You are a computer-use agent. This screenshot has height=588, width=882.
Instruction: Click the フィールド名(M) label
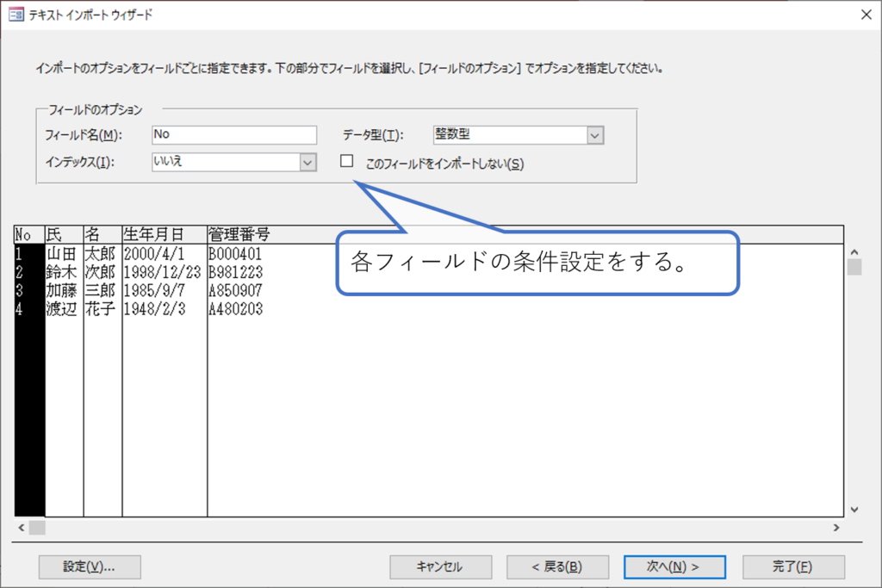coord(84,135)
